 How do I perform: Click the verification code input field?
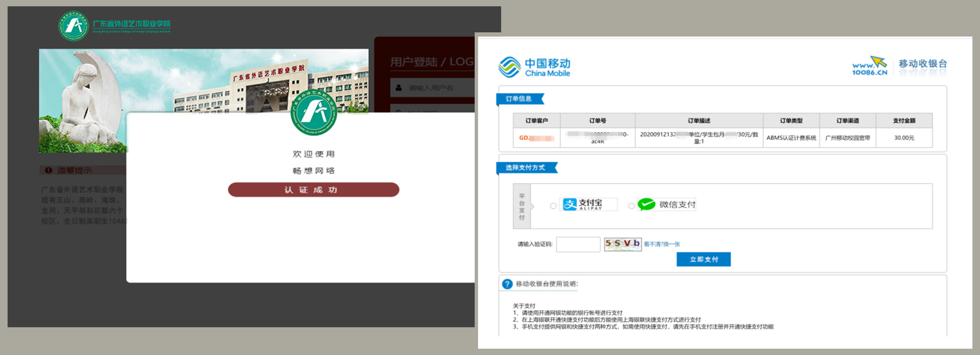pos(578,245)
